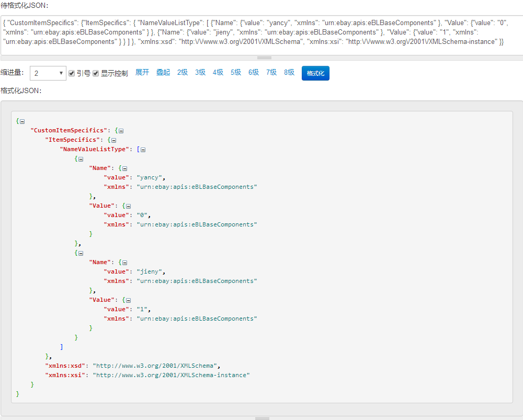
Task: Click the "yancy" string value
Action: 149,177
